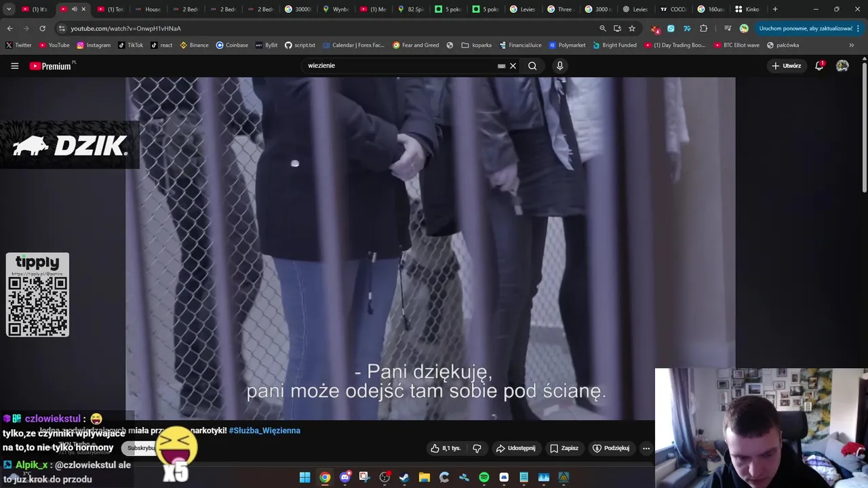Run the YouTube search with magnifier icon
The width and height of the screenshot is (868, 488).
(532, 66)
